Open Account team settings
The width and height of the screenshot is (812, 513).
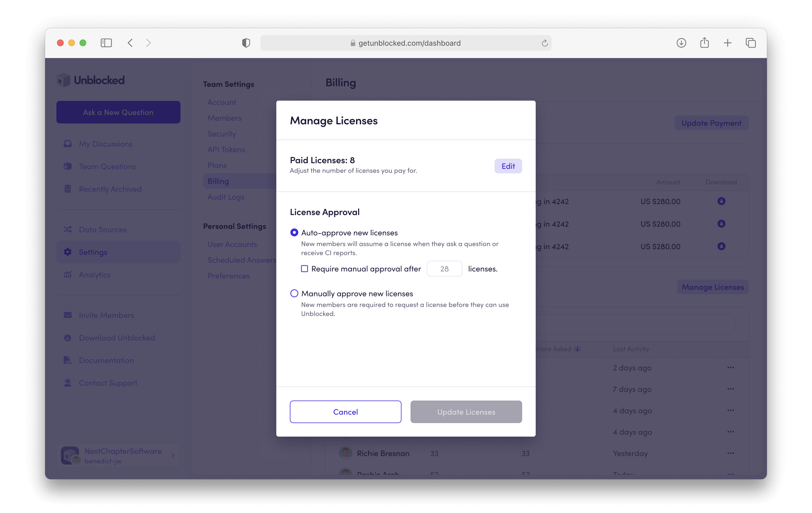222,102
